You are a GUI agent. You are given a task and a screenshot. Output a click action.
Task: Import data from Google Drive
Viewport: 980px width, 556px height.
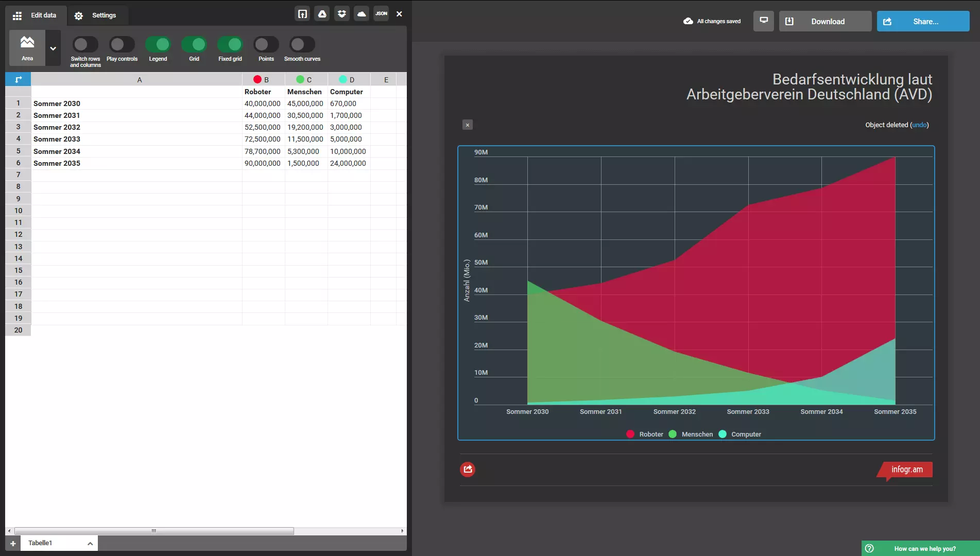coord(322,14)
